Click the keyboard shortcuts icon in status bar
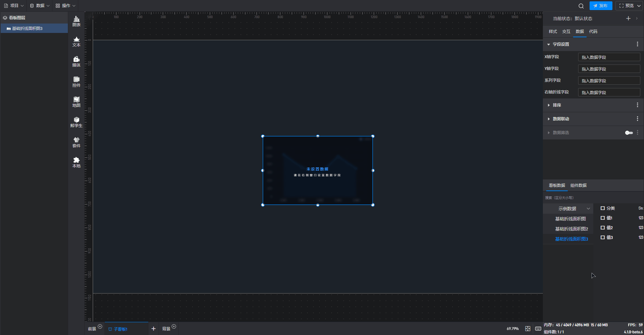This screenshot has height=335, width=644. coord(538,329)
